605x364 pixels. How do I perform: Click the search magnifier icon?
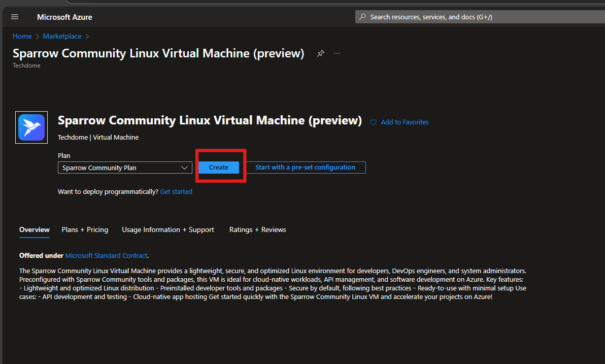tap(362, 17)
